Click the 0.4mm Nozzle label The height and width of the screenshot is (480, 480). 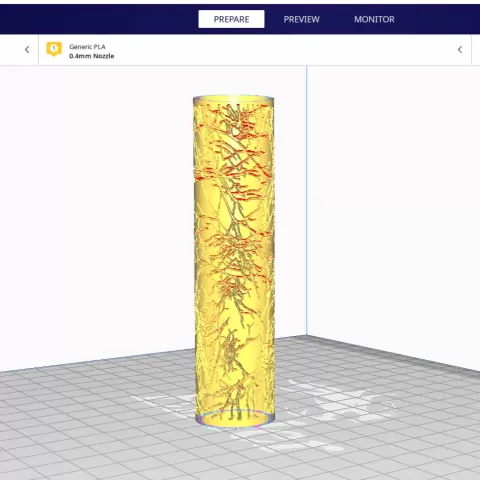[x=92, y=56]
